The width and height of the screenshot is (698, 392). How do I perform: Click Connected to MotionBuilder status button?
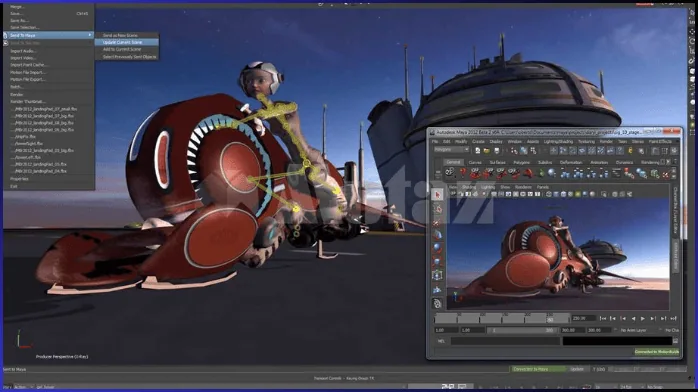point(657,352)
